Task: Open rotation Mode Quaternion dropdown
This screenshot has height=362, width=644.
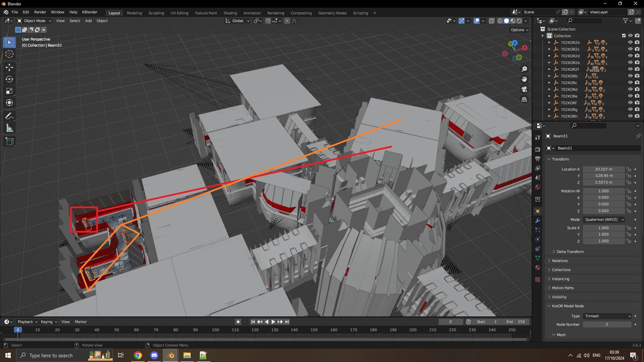Action: point(604,220)
